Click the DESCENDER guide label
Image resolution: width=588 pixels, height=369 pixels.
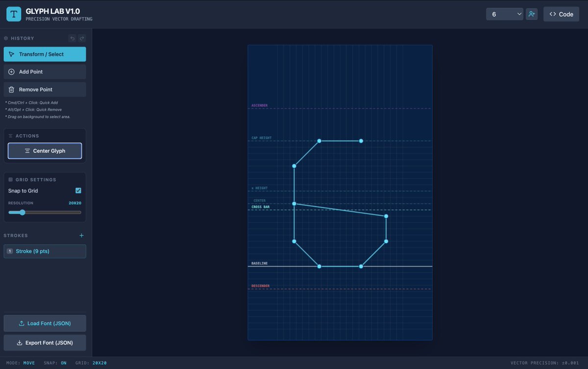(x=260, y=286)
